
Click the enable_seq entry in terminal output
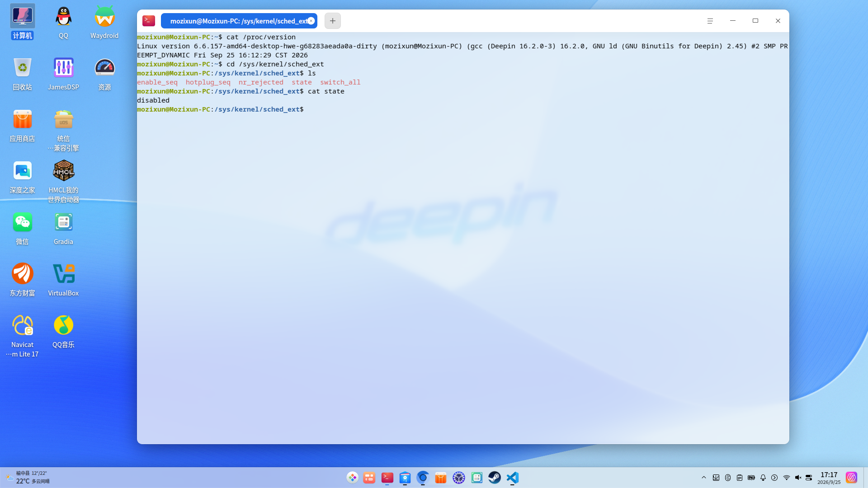pyautogui.click(x=157, y=82)
